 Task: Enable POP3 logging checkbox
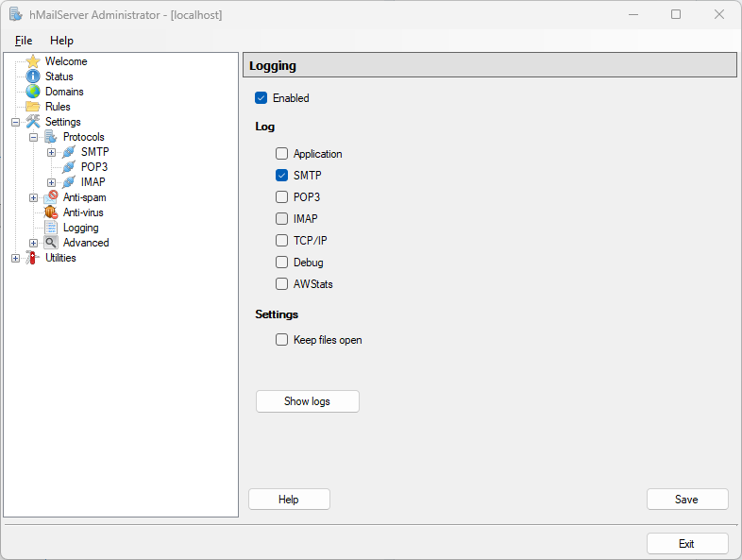point(281,197)
